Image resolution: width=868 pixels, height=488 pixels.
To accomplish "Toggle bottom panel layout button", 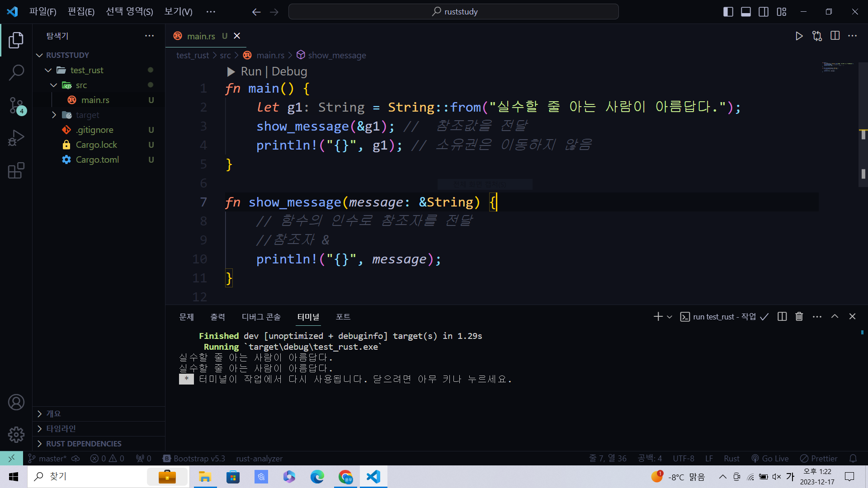I will pos(746,12).
